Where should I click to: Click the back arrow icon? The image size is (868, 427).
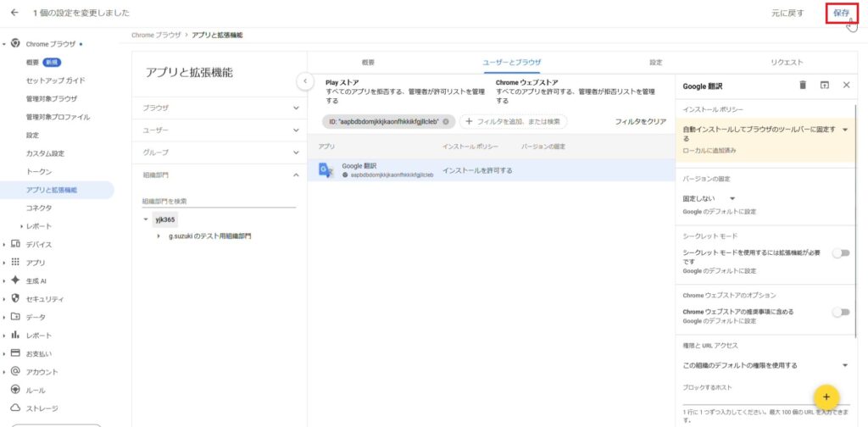14,13
